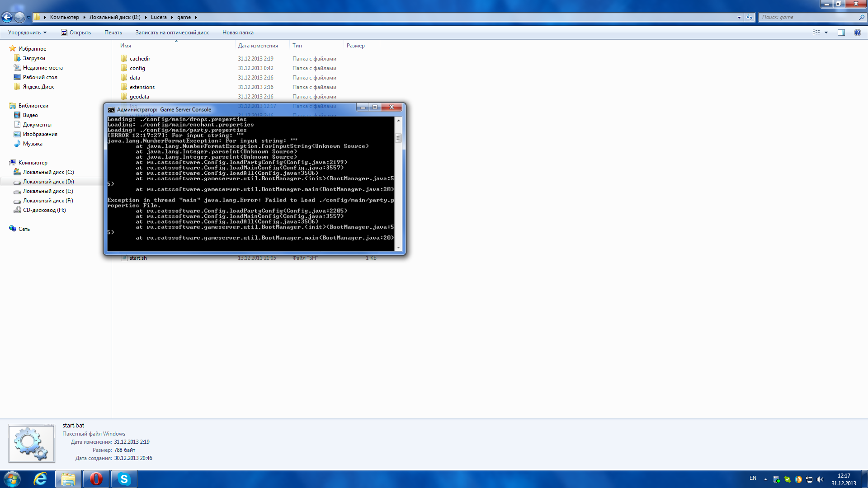Sort by Дата изменения column header

pos(258,46)
